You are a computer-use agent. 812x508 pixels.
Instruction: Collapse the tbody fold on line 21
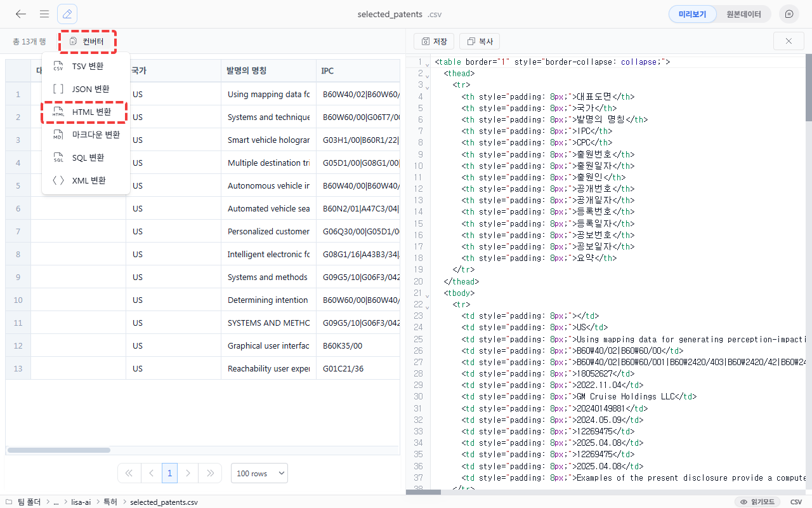pos(427,295)
